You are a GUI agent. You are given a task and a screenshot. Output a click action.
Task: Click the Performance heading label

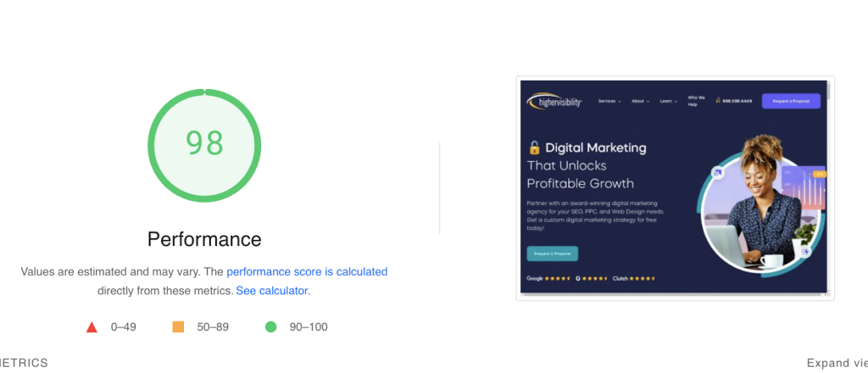[204, 239]
